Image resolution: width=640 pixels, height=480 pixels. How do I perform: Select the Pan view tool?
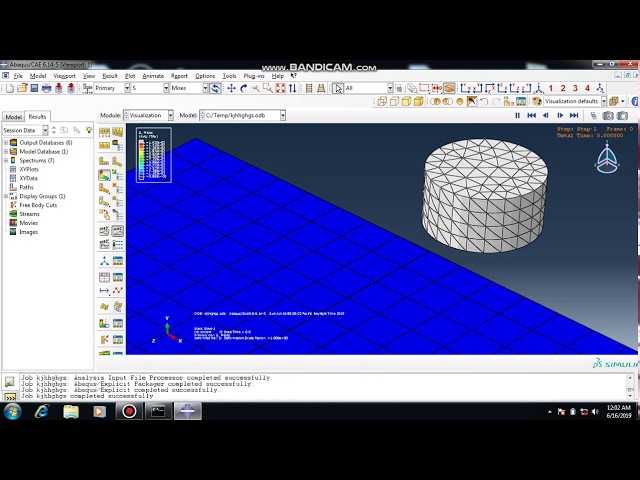point(231,88)
